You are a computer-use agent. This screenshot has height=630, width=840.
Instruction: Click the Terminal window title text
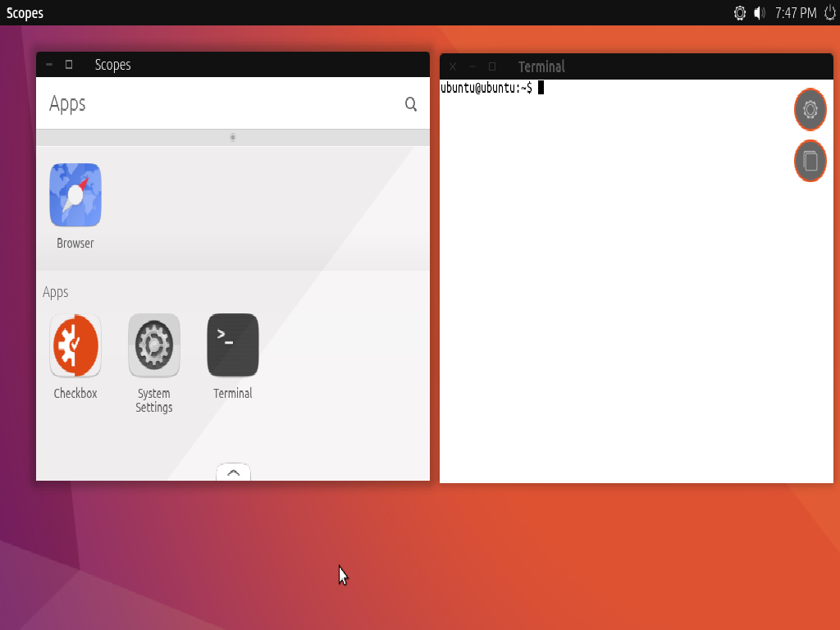541,66
